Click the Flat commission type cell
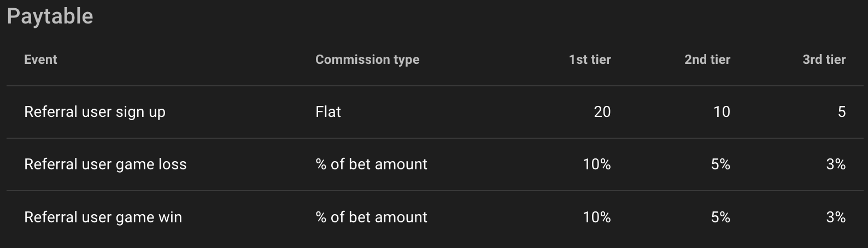868x248 pixels. pos(328,112)
